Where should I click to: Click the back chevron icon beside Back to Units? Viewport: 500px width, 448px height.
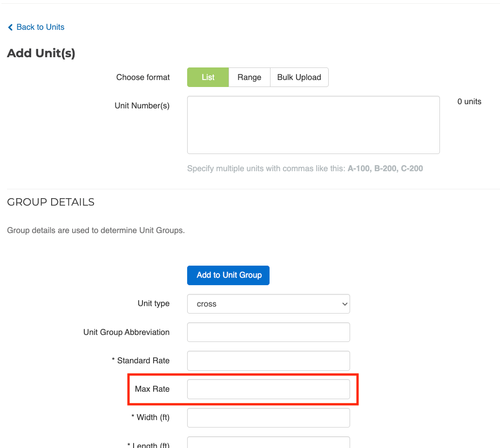point(10,27)
